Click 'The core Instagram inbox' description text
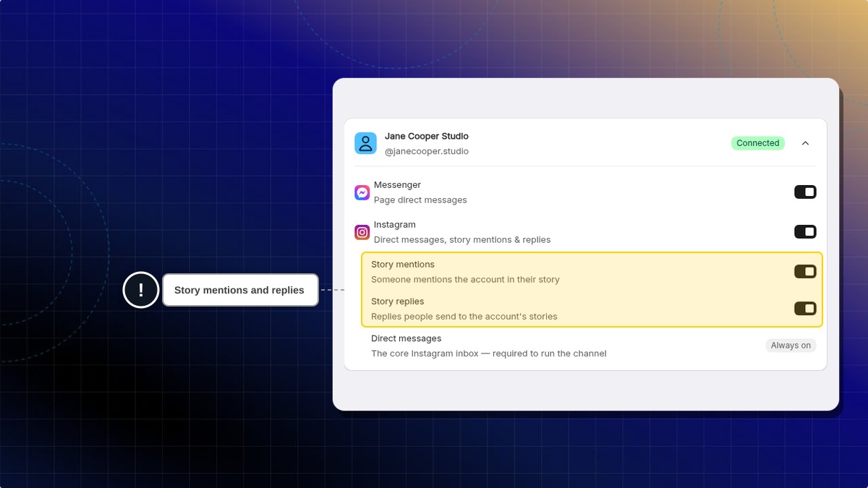The image size is (868, 488). [489, 354]
